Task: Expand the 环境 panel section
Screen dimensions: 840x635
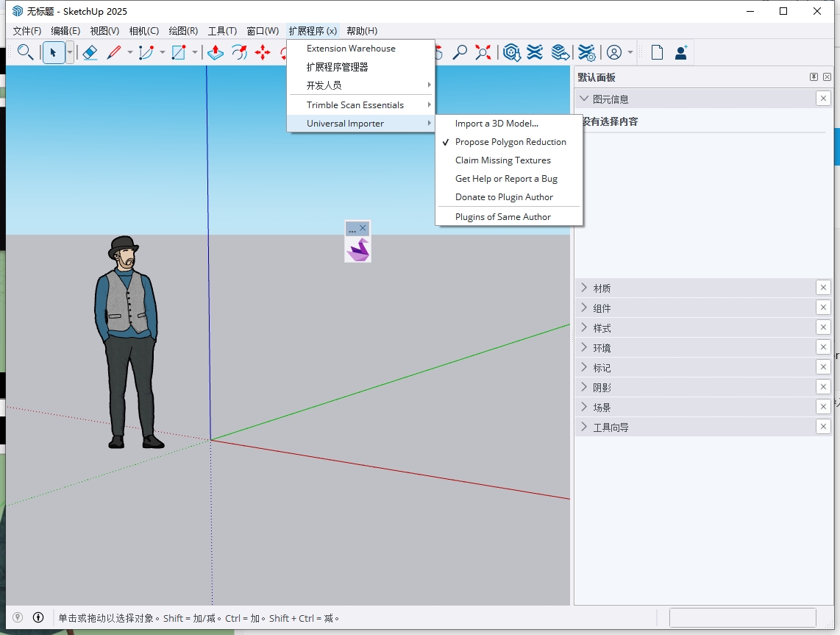Action: [x=583, y=347]
